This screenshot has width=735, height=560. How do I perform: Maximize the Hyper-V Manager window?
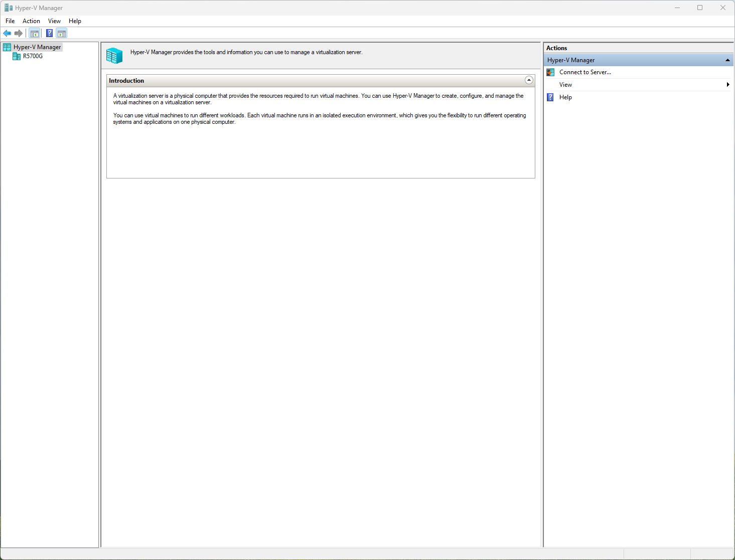tap(700, 8)
